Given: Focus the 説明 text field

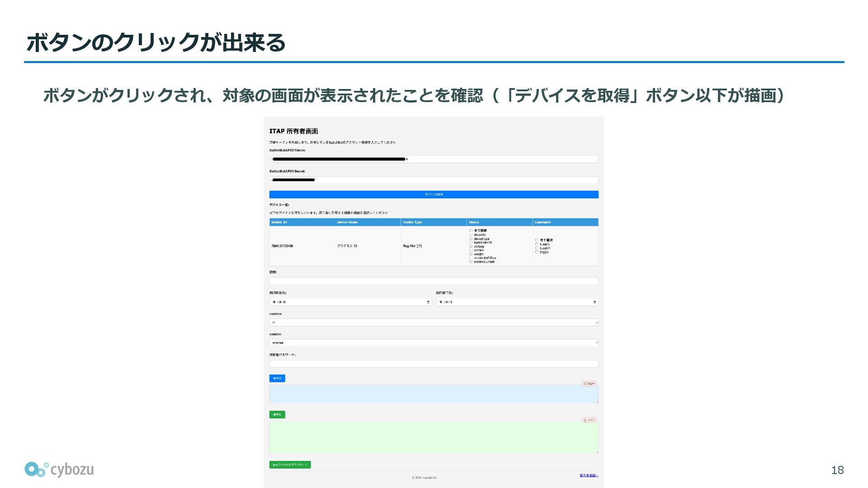Looking at the screenshot, I should pos(434,281).
